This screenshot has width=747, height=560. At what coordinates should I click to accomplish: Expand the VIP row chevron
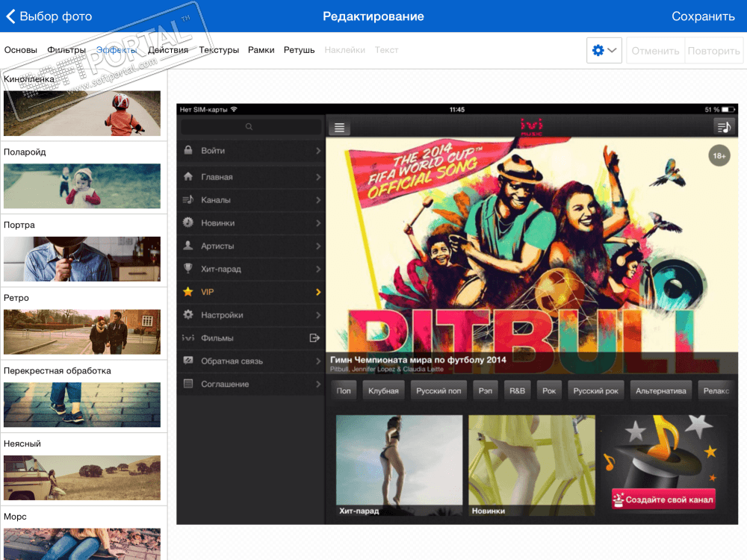point(318,292)
